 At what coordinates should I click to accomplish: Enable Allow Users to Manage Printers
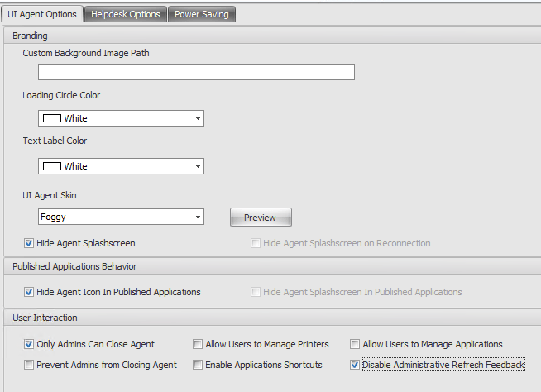point(198,344)
